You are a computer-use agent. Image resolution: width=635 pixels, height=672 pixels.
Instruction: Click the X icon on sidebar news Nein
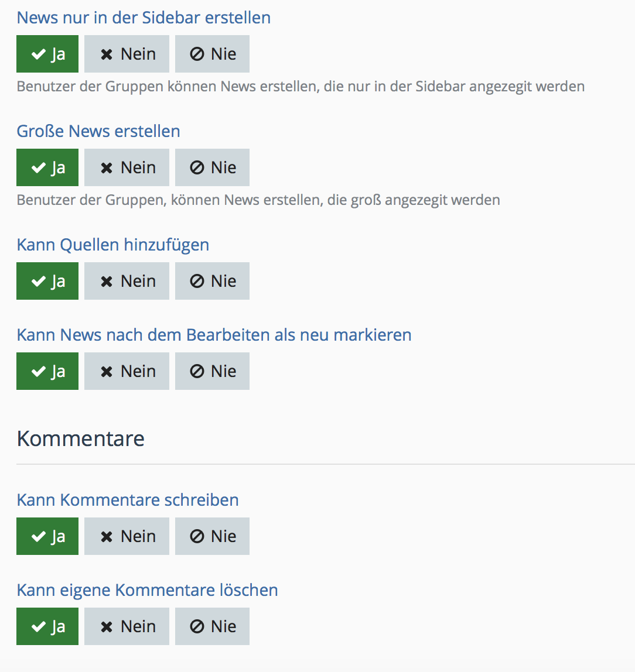[x=107, y=54]
